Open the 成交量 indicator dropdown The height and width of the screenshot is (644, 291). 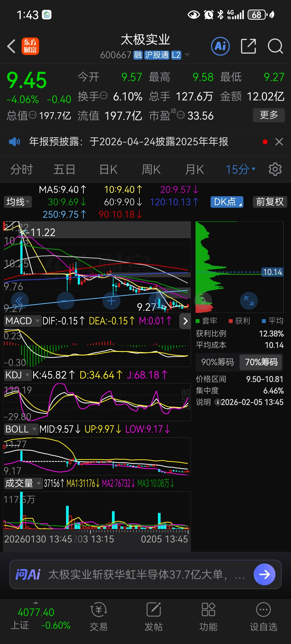tap(23, 483)
